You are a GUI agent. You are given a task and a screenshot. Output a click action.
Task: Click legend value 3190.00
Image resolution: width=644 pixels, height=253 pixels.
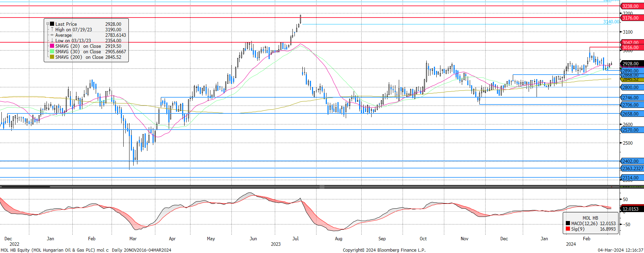click(x=113, y=30)
